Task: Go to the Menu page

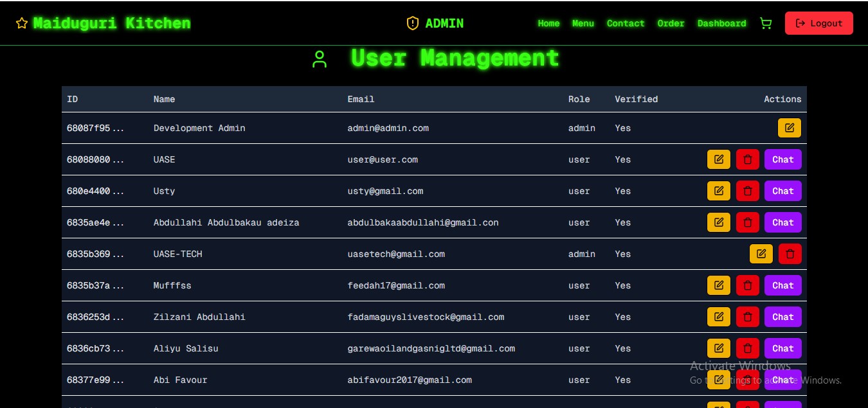Action: pos(583,23)
